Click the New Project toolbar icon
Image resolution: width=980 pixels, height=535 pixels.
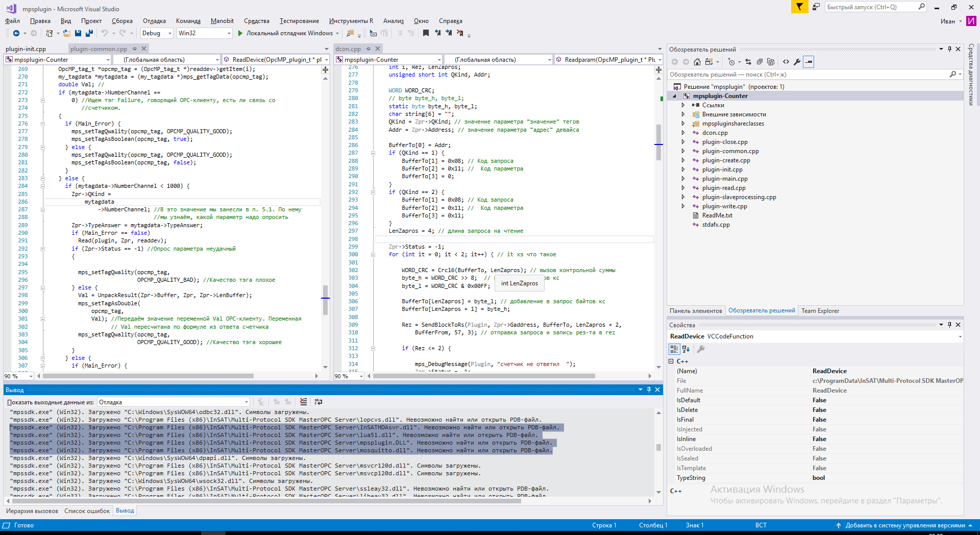pos(50,33)
